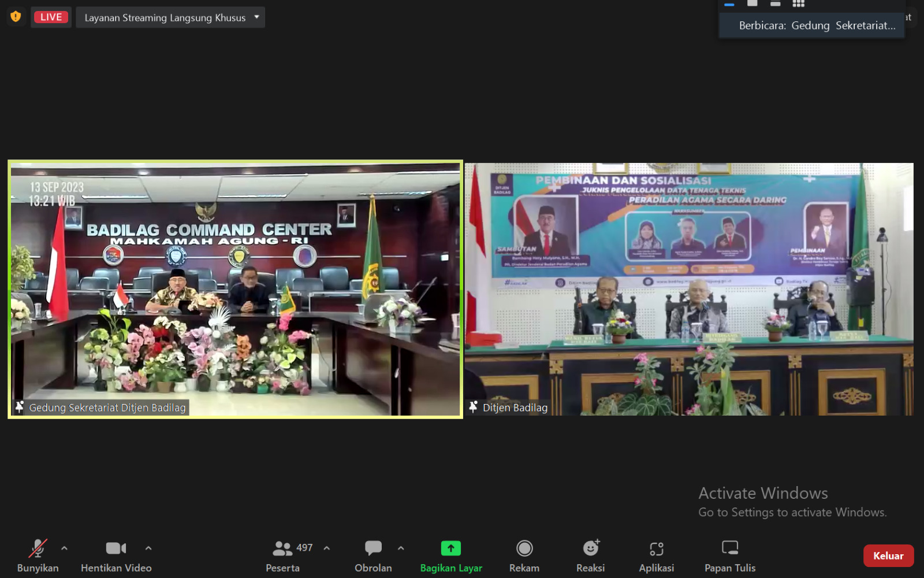Start recording with the Rekam button

tap(524, 555)
